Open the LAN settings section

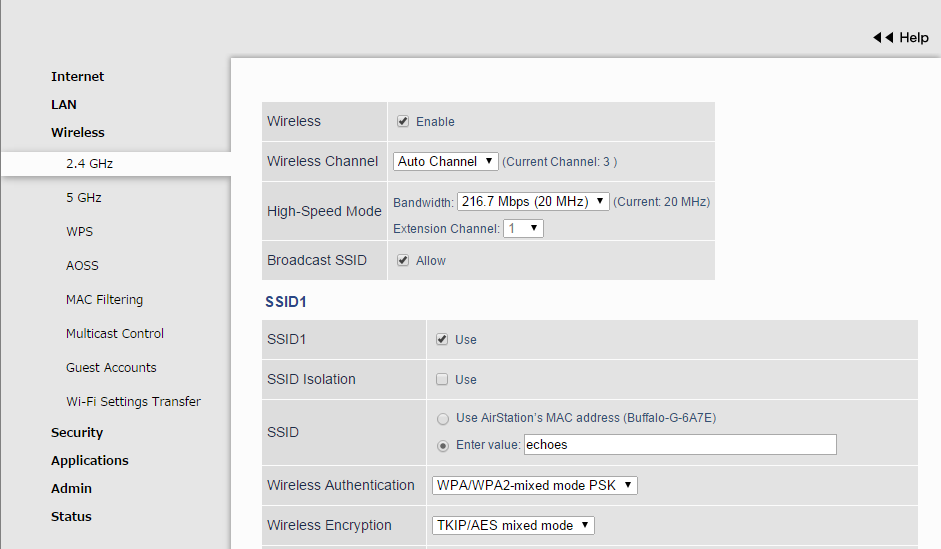[x=64, y=104]
